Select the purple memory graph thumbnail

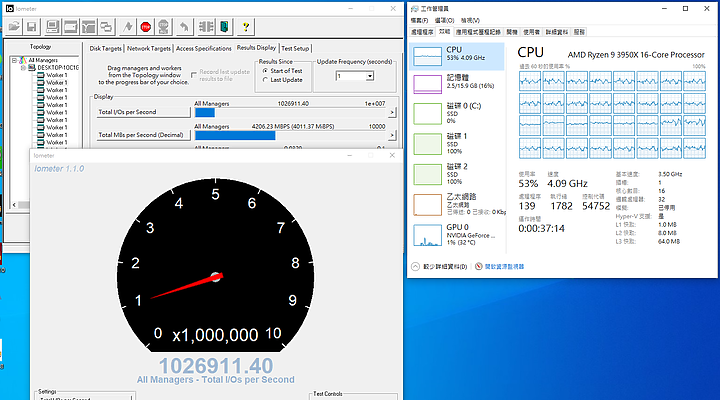coord(428,84)
